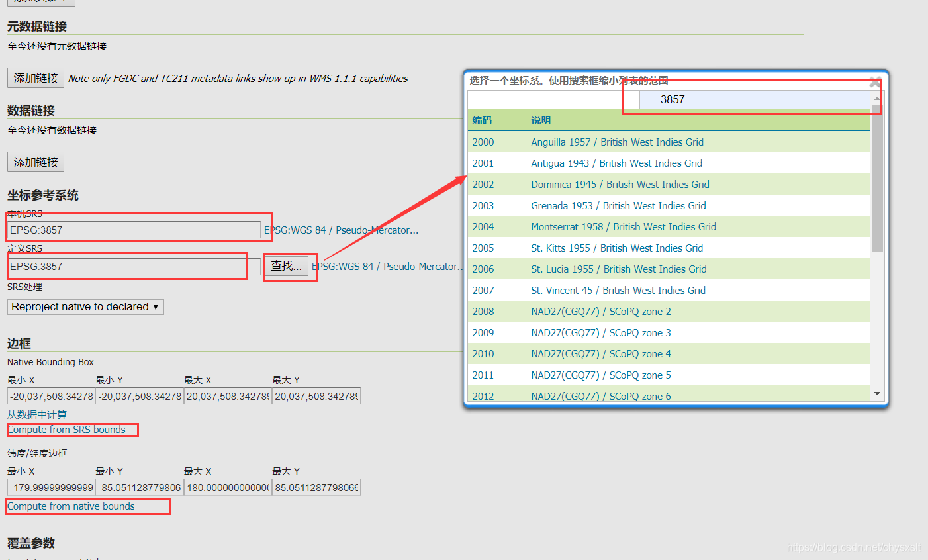
Task: Select Anguilla 1957 / British West Indies Grid
Action: coord(617,142)
